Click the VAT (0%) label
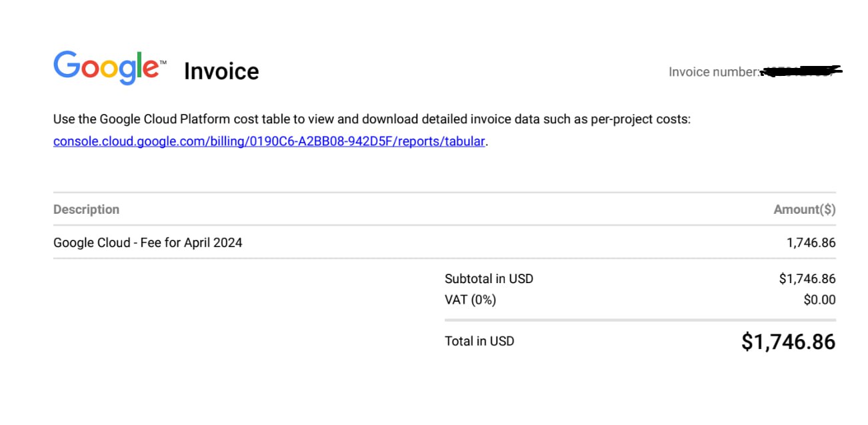This screenshot has height=425, width=868. tap(471, 300)
